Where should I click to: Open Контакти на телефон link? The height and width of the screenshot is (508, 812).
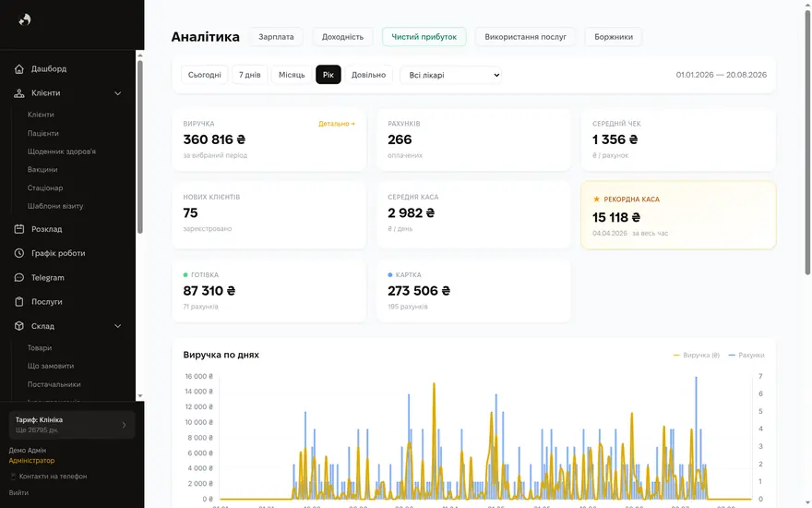pos(53,477)
